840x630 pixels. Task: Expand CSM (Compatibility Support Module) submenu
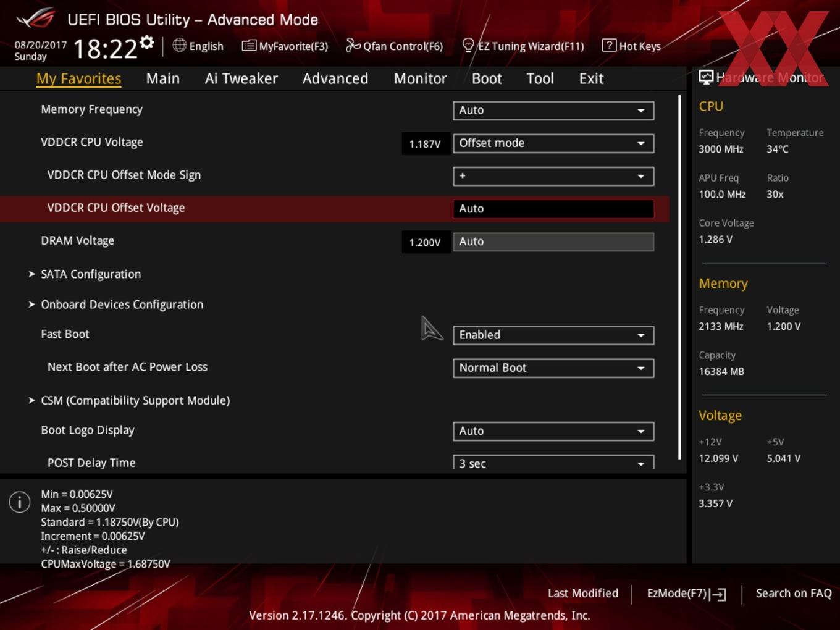(129, 400)
